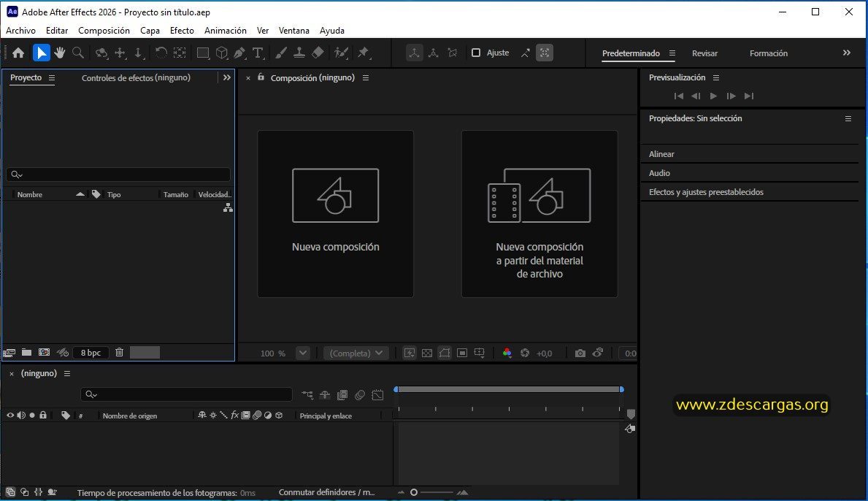Expand hidden Project panel tabs chevron
The height and width of the screenshot is (501, 868).
click(x=227, y=77)
